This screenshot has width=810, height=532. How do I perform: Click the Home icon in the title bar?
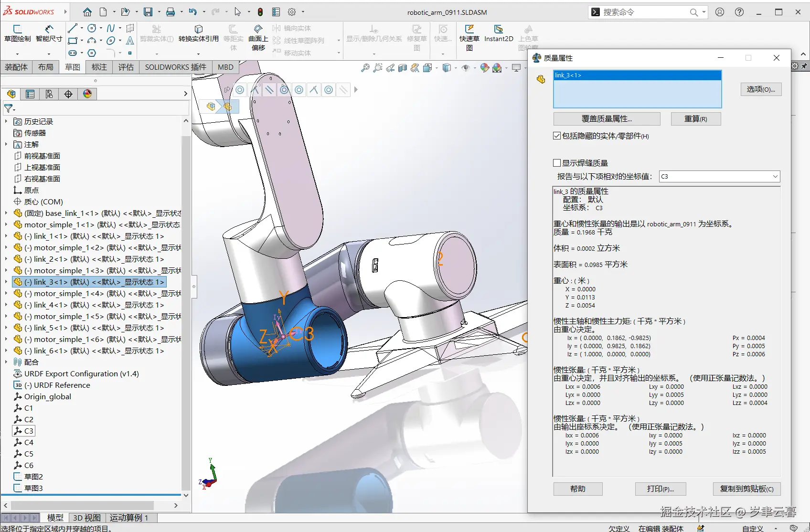point(87,12)
